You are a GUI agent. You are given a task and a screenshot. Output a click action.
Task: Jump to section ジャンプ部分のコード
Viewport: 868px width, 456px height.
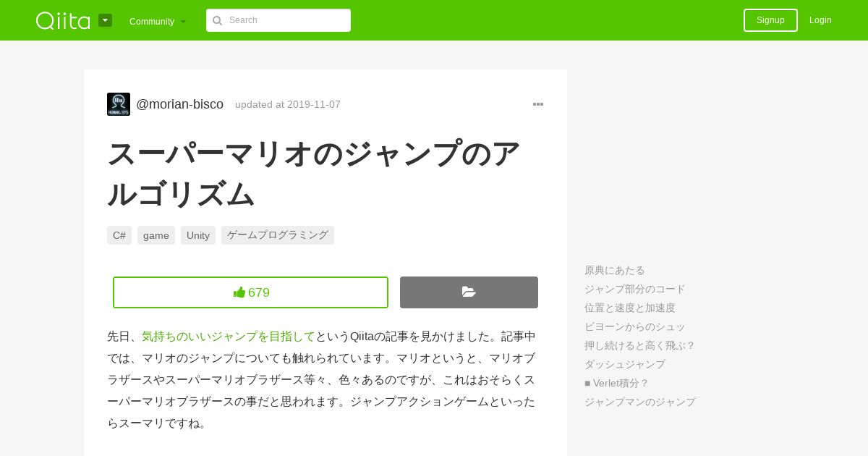coord(635,289)
